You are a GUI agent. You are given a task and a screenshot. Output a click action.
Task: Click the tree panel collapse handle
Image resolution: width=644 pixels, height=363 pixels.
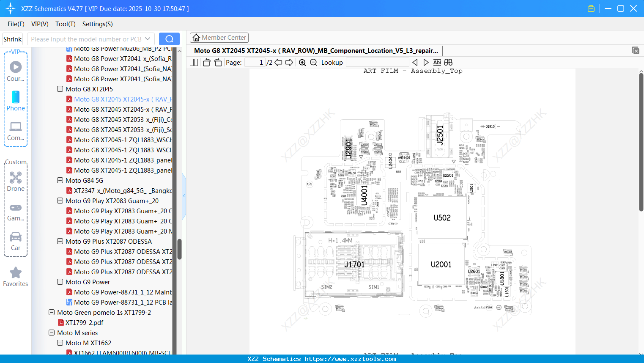coord(184,195)
